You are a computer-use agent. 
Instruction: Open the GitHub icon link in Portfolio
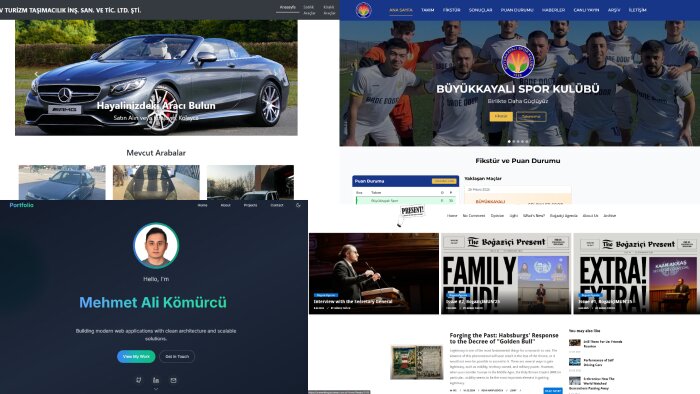click(139, 380)
